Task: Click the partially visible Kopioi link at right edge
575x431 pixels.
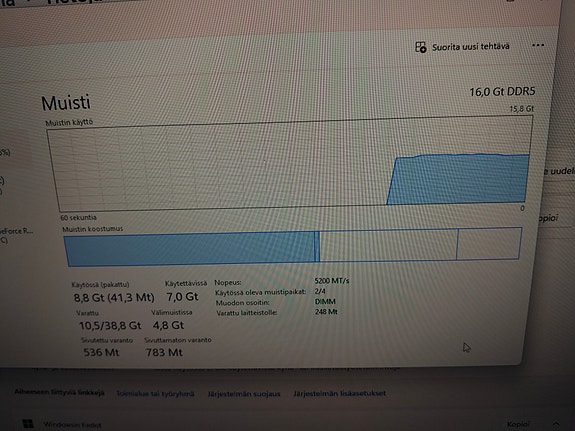Action: [549, 218]
